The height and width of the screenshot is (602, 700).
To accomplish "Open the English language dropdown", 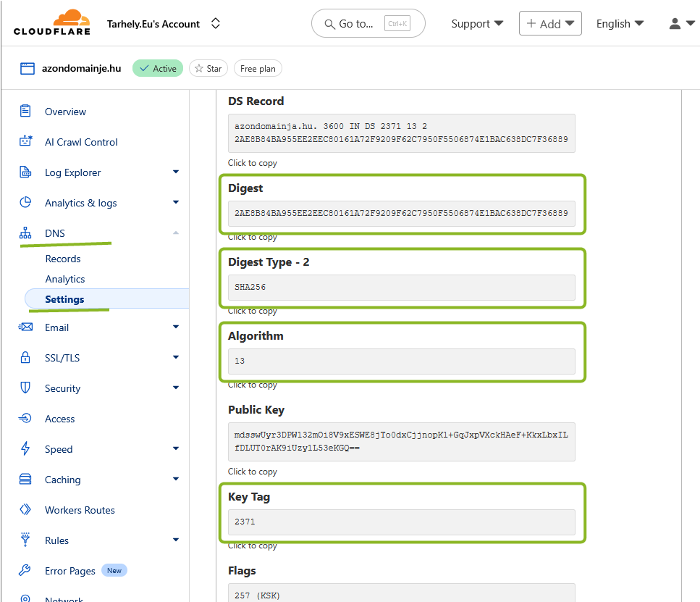I will pos(620,24).
